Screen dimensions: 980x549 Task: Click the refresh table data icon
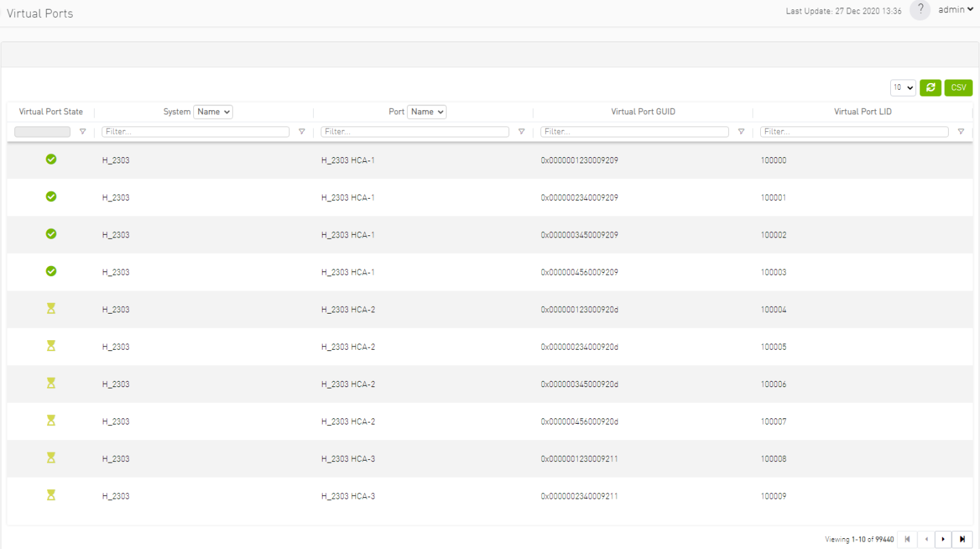(930, 88)
